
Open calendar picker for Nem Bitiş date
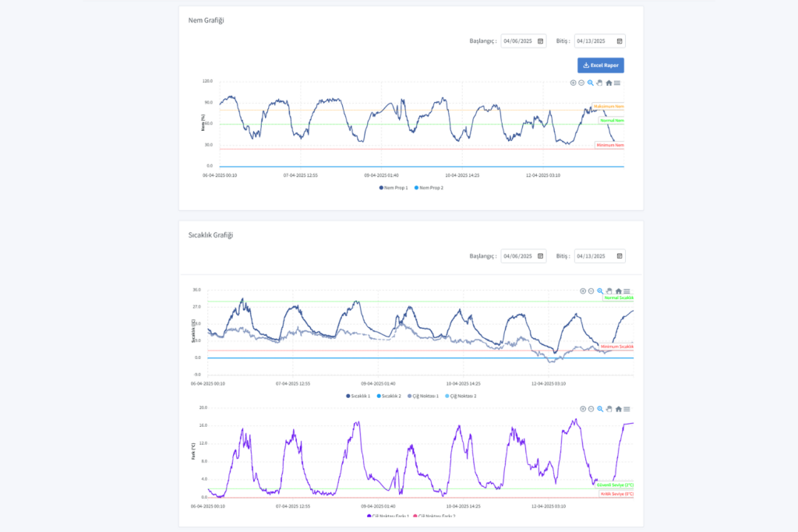click(x=619, y=41)
